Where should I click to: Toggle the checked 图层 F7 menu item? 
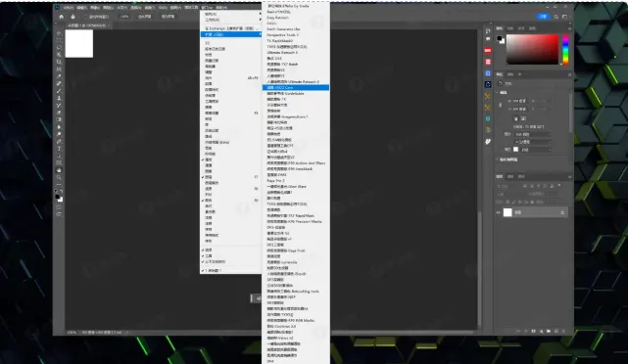coord(230,177)
